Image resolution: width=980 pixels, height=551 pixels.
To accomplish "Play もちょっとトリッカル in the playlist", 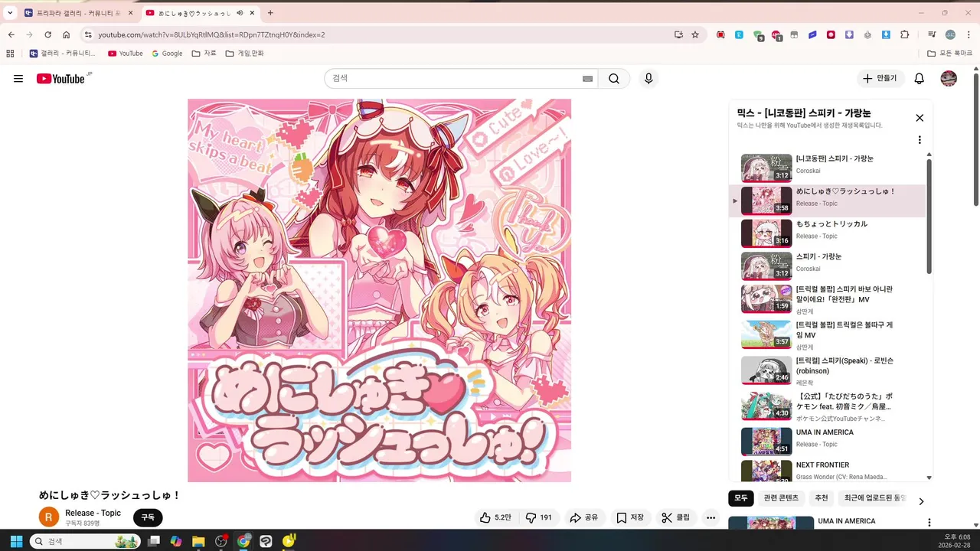I will pyautogui.click(x=828, y=233).
